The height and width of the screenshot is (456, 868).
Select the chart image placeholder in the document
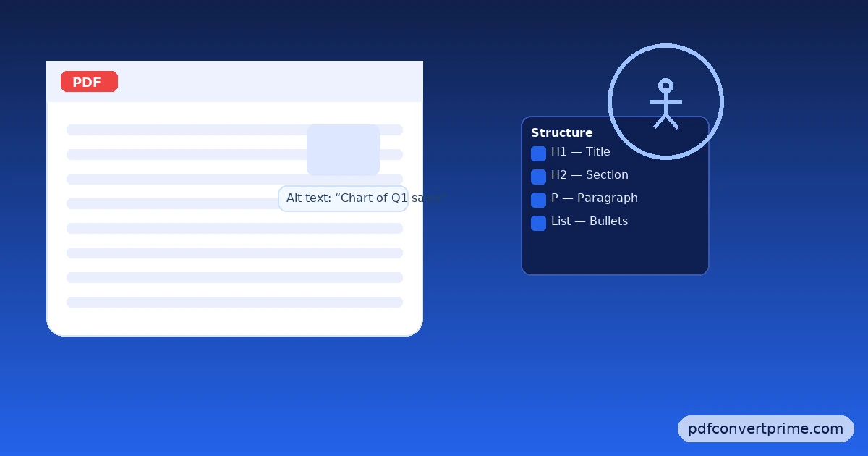[343, 150]
